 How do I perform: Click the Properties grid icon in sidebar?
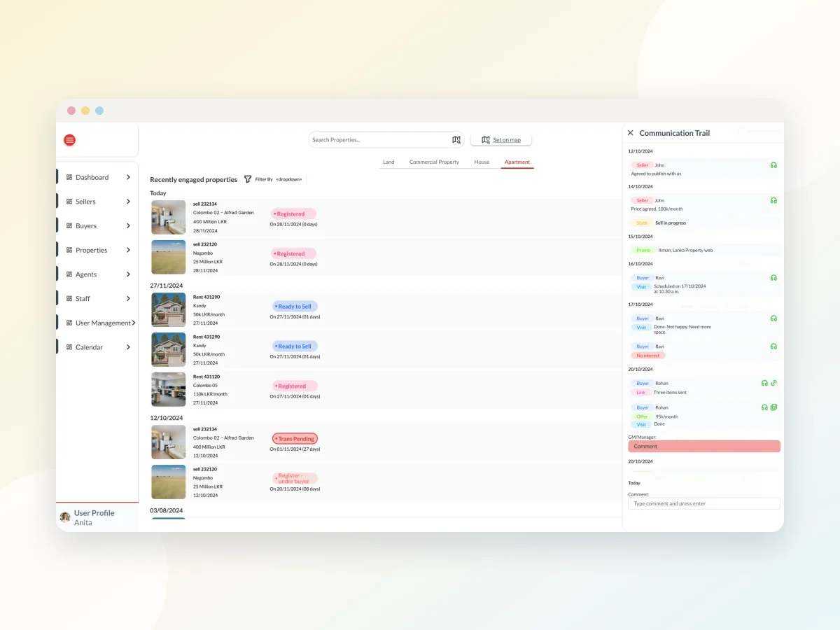coord(69,250)
